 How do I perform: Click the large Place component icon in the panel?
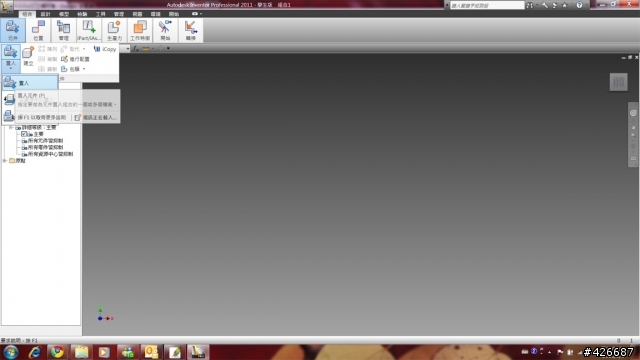tap(11, 52)
